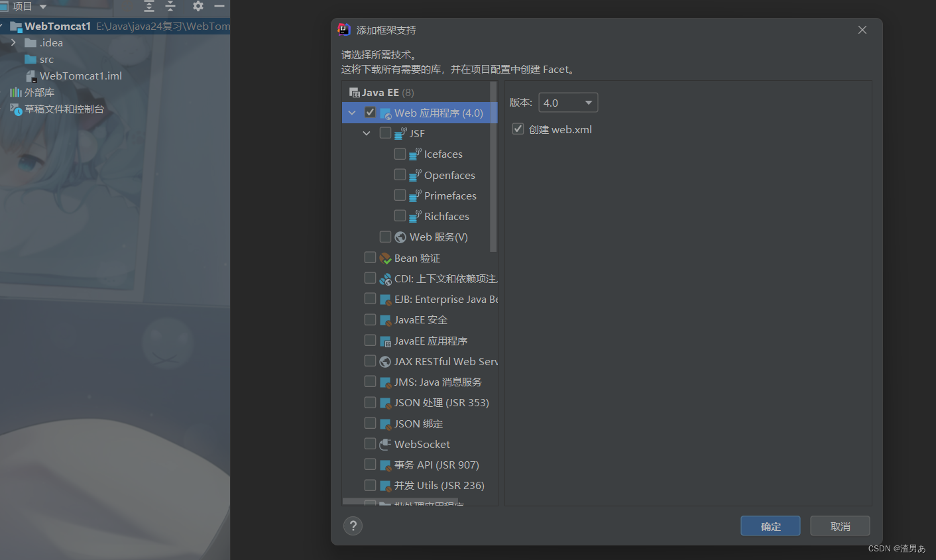Image resolution: width=936 pixels, height=560 pixels.
Task: Enable the JSF checkbox
Action: [385, 133]
